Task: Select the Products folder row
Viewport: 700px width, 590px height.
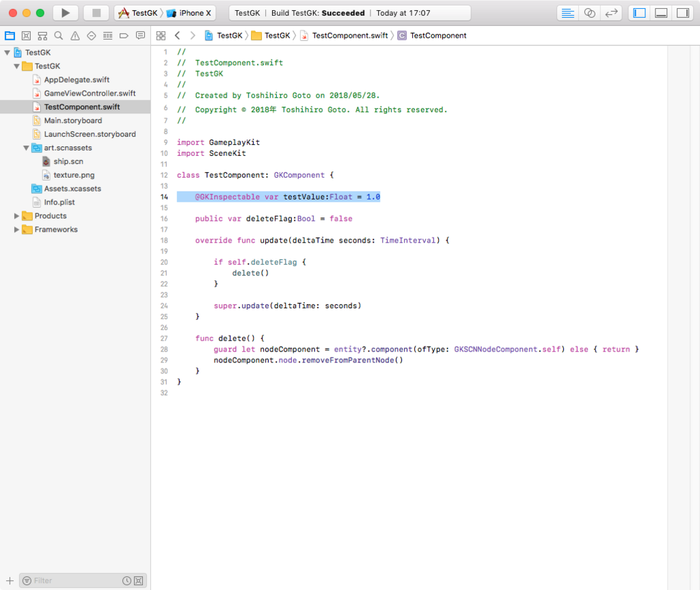Action: pos(75,216)
